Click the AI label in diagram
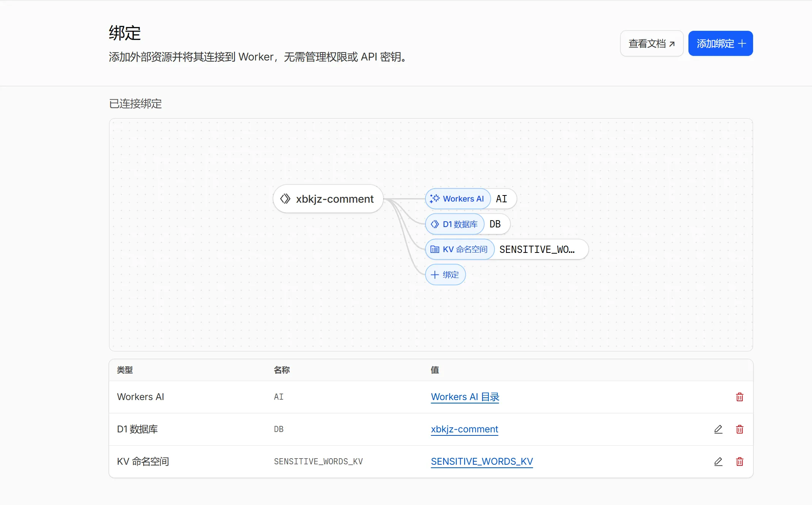Image resolution: width=812 pixels, height=505 pixels. (501, 199)
